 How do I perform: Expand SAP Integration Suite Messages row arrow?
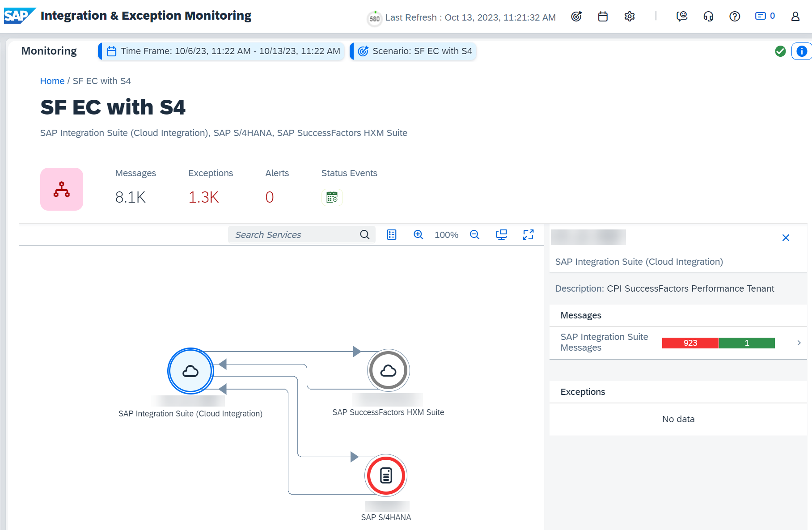coord(799,343)
